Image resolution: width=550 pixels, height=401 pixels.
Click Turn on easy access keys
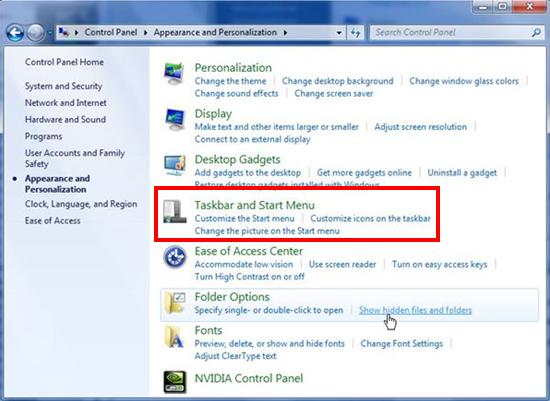point(440,264)
